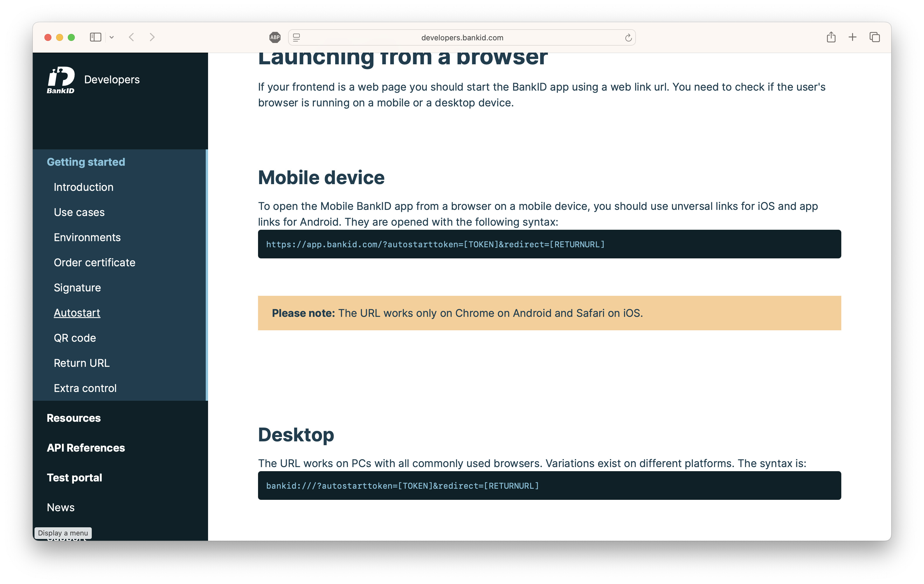This screenshot has height=584, width=924.
Task: Select Autostart in the sidebar
Action: [77, 313]
